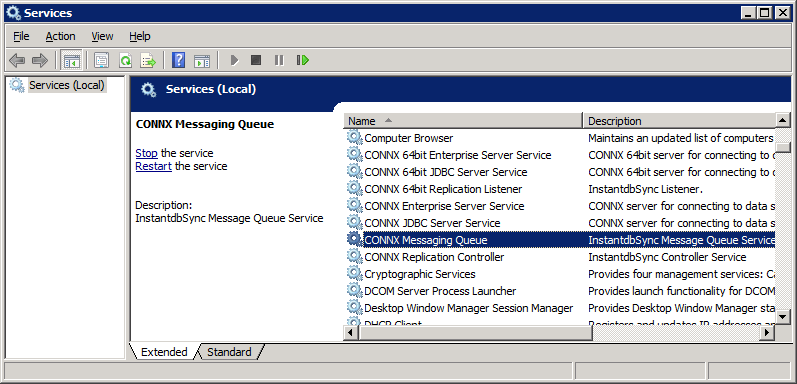The height and width of the screenshot is (384, 797).
Task: Click the gear icon beside Desktop Window Manager Session Manager
Action: (x=354, y=308)
